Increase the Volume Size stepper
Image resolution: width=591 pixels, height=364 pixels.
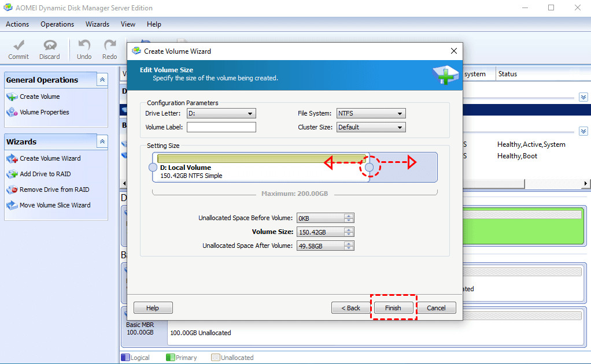point(349,229)
